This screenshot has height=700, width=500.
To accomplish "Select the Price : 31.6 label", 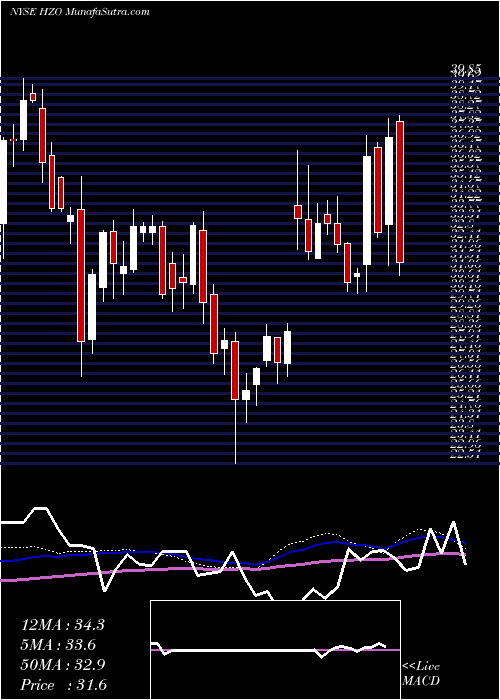I will click(64, 685).
